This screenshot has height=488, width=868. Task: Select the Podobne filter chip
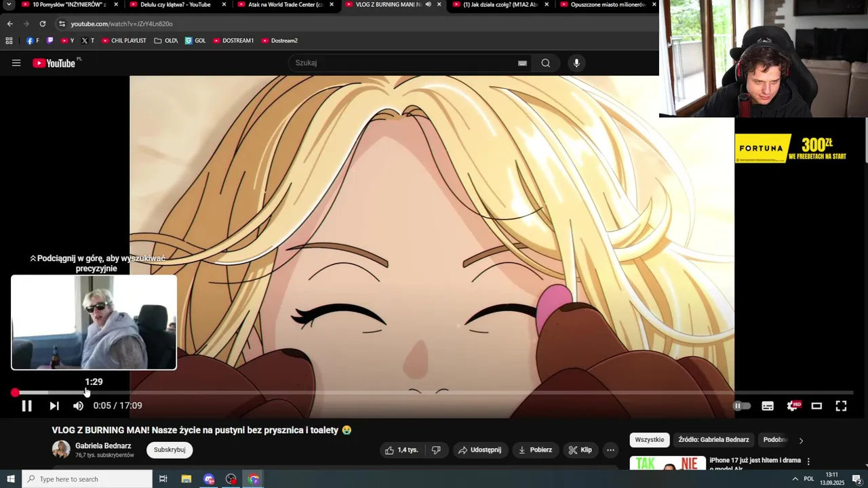click(x=775, y=440)
